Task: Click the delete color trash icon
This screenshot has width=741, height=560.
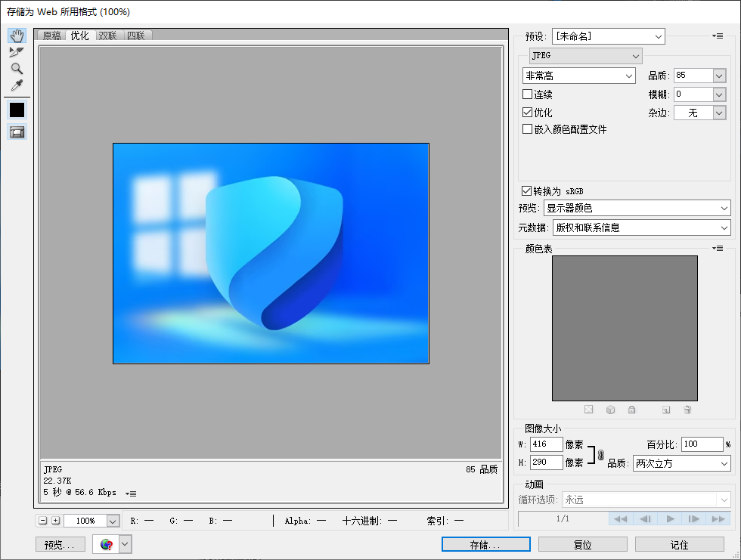Action: [687, 410]
